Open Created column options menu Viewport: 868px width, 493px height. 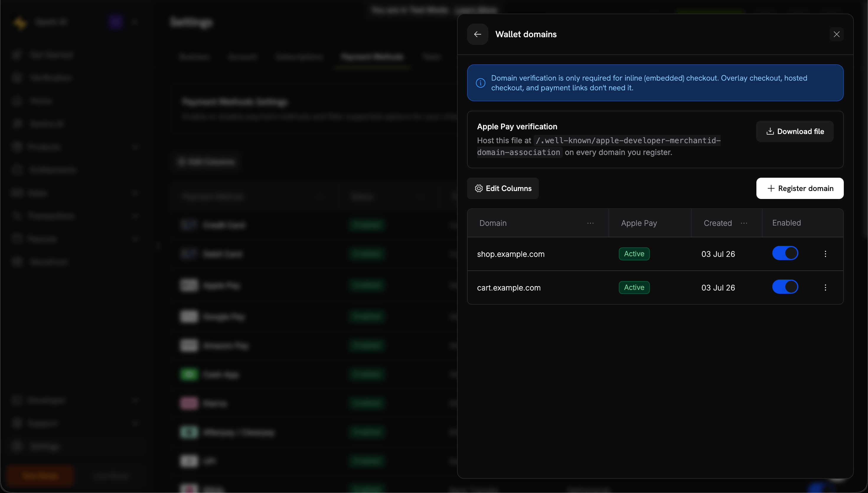pyautogui.click(x=744, y=223)
